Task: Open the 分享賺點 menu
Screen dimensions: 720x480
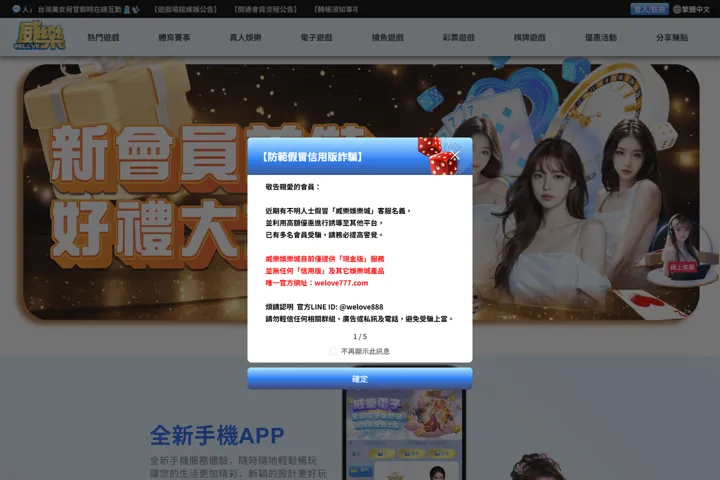Action: click(672, 38)
